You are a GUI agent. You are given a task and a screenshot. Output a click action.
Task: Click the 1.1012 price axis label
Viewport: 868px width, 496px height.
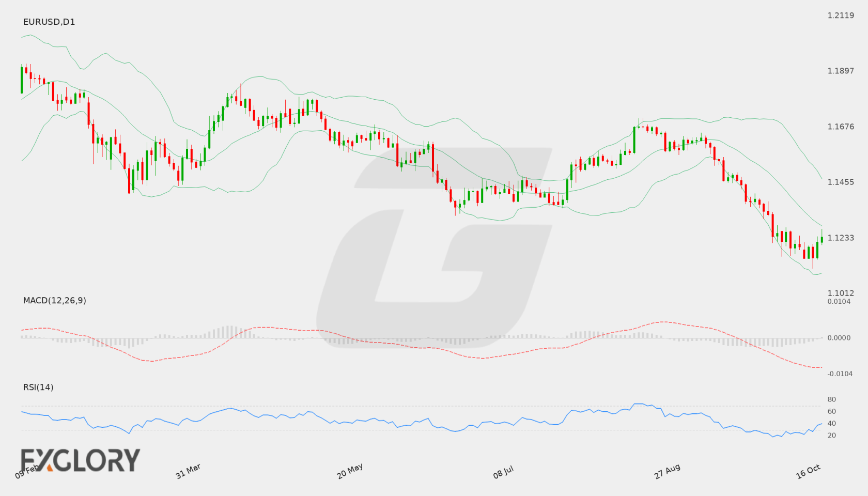(x=841, y=293)
